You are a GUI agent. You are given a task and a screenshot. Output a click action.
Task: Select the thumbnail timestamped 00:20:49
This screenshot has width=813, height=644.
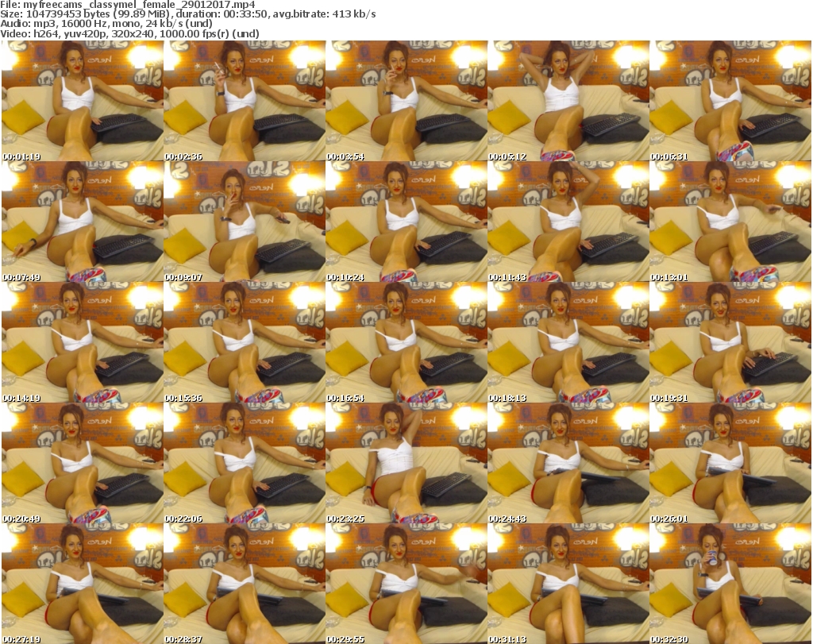(x=83, y=463)
